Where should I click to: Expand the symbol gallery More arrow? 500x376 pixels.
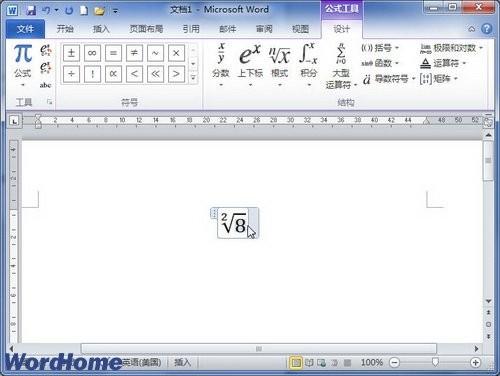pyautogui.click(x=193, y=78)
